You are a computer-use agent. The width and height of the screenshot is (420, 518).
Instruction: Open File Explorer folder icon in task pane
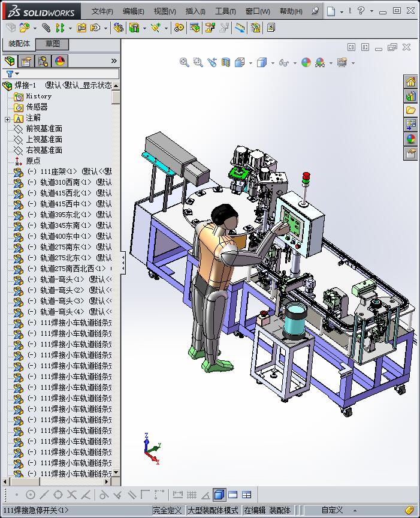(411, 110)
